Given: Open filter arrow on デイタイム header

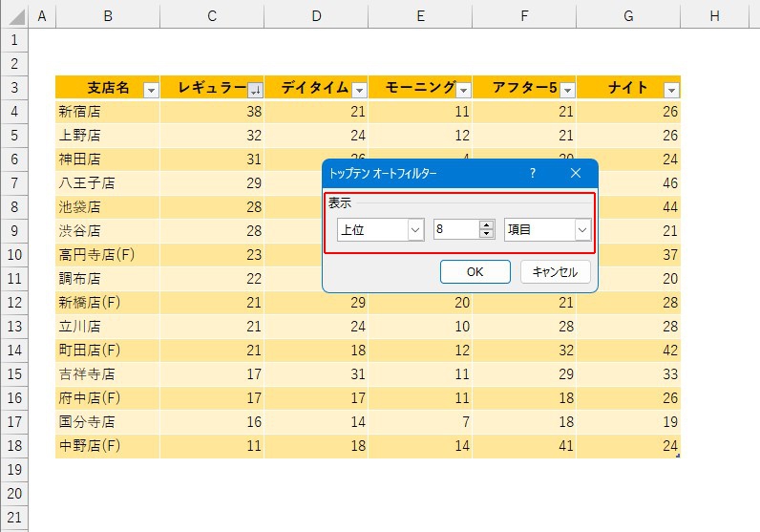Looking at the screenshot, I should click(x=358, y=90).
